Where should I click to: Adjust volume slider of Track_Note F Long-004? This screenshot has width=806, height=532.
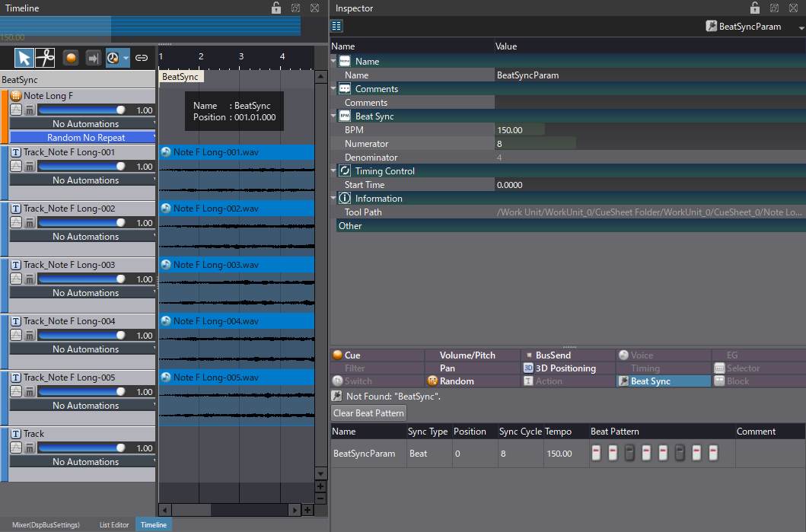point(81,335)
